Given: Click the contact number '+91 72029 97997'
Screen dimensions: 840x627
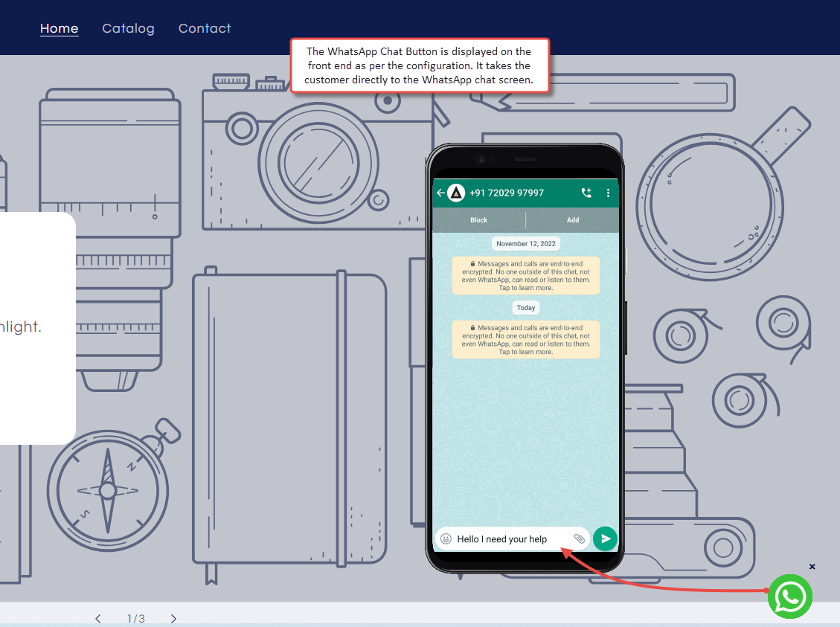Looking at the screenshot, I should [x=506, y=193].
